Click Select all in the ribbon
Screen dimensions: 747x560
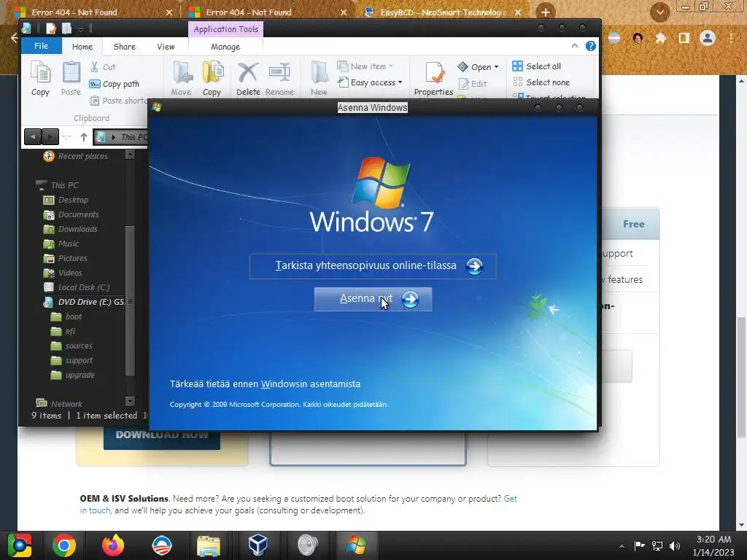point(536,66)
